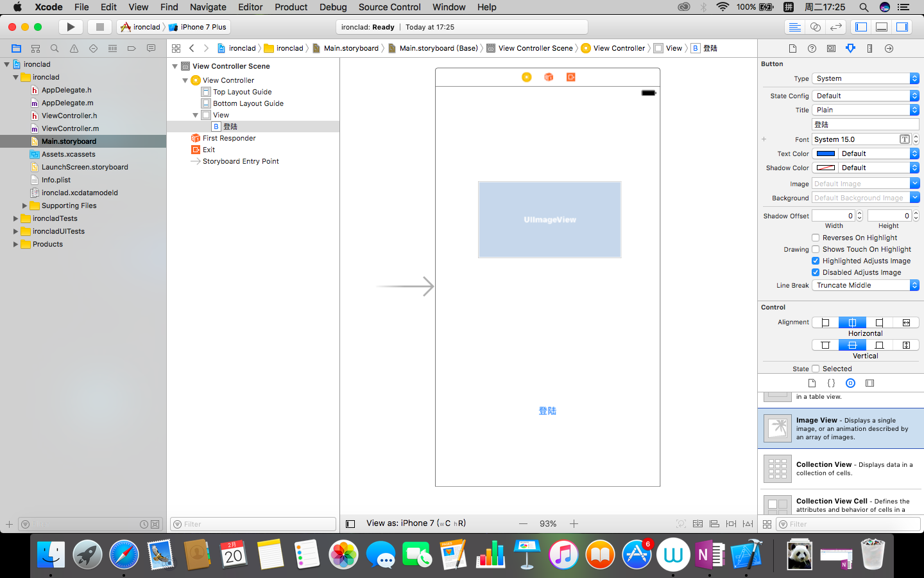Open the Background image dropdown
Image resolution: width=924 pixels, height=578 pixels.
point(914,198)
